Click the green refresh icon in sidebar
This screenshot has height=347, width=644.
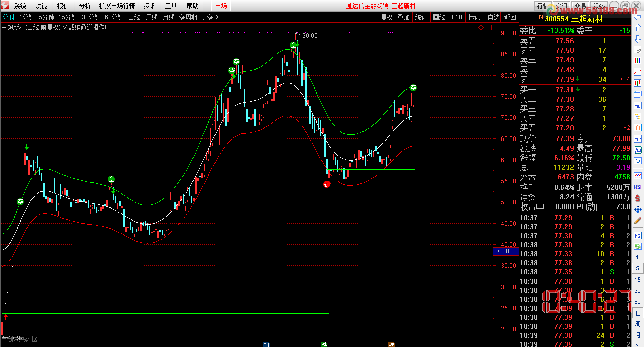point(638,246)
